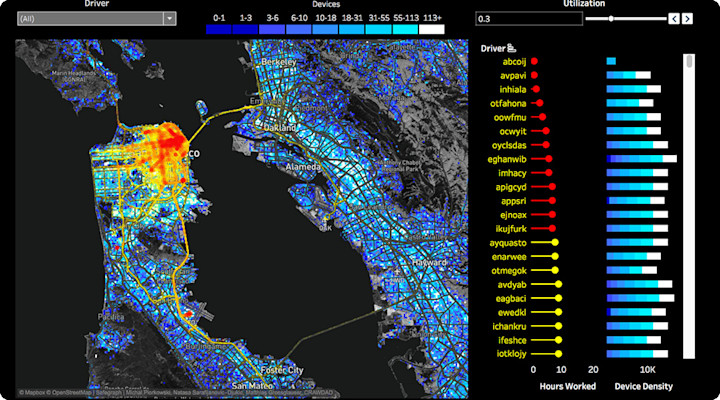Select driver appsri in the list
720x400 pixels.
pyautogui.click(x=513, y=201)
